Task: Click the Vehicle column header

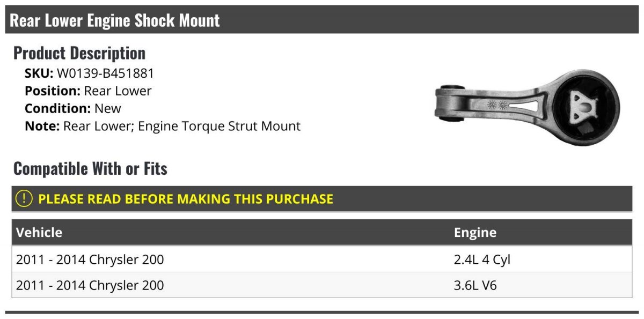Action: pyautogui.click(x=39, y=233)
